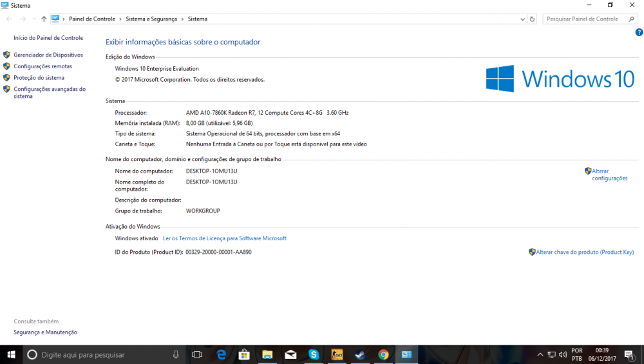Expand the address bar history dropdown
This screenshot has height=364, width=644.
pos(522,19)
